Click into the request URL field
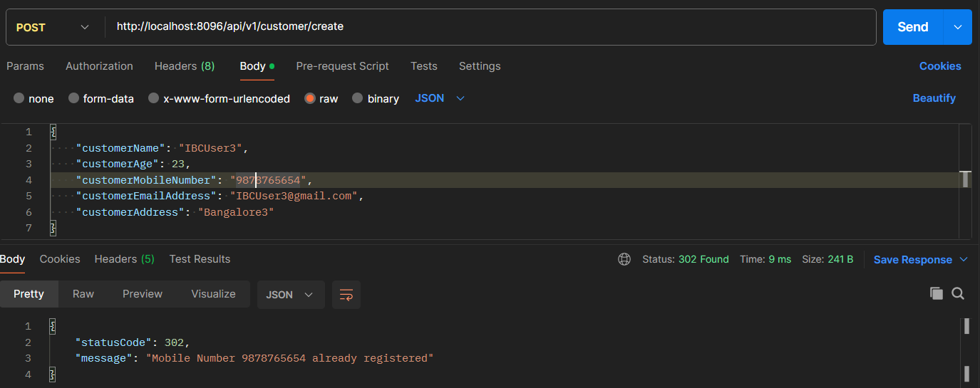 click(492, 27)
